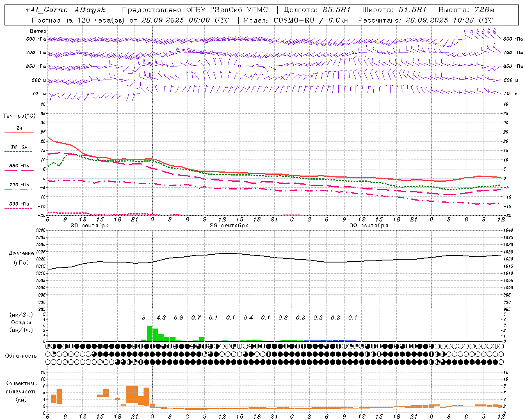Click the '(гПа)' unit under Давление

point(21,263)
